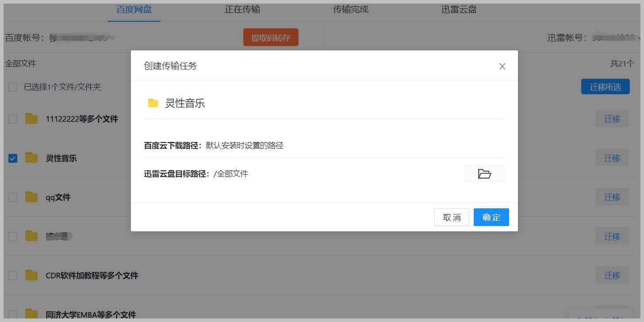Image resolution: width=644 pixels, height=322 pixels.
Task: Click the 全部文件 breadcrumb in file list
Action: pyautogui.click(x=20, y=64)
